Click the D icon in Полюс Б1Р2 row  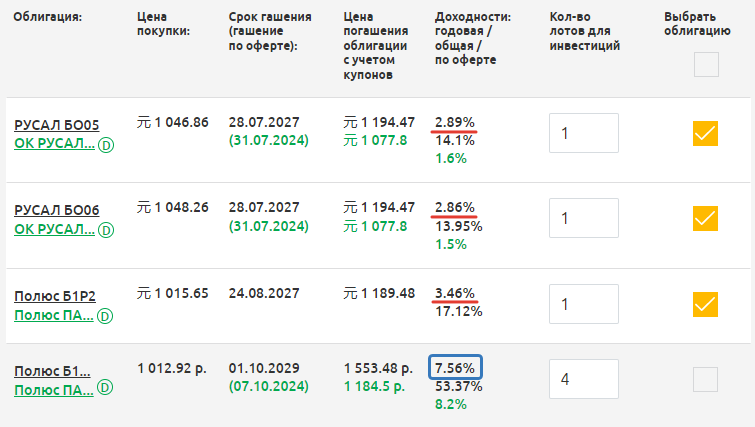(105, 316)
